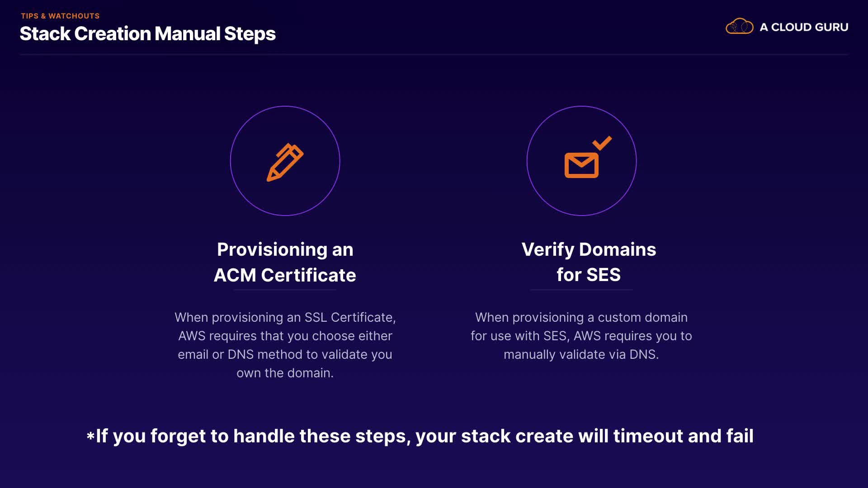Click the text "manually validate via DNS."

click(x=581, y=355)
